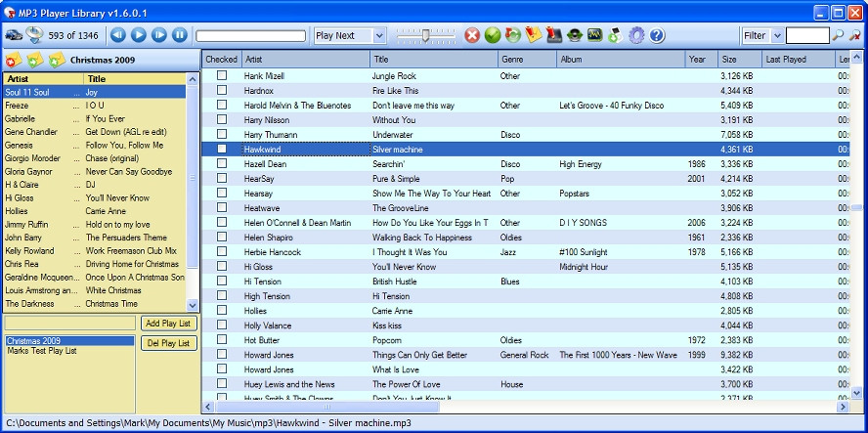
Task: Start playback with the Play button
Action: 139,35
